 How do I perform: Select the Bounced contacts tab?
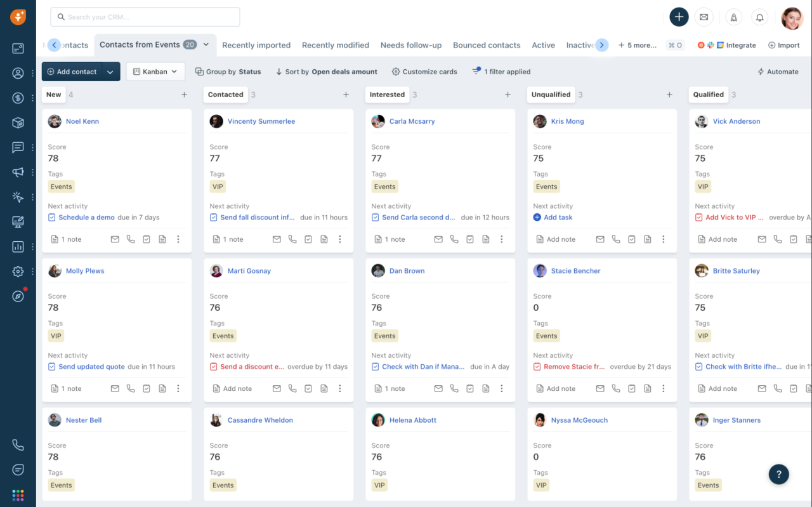click(x=487, y=45)
